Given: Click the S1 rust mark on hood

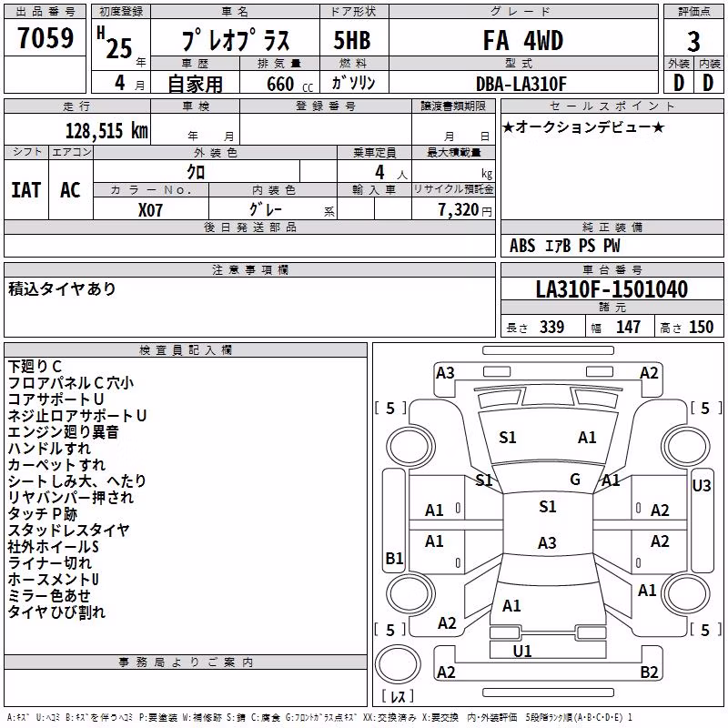Looking at the screenshot, I should 508,438.
